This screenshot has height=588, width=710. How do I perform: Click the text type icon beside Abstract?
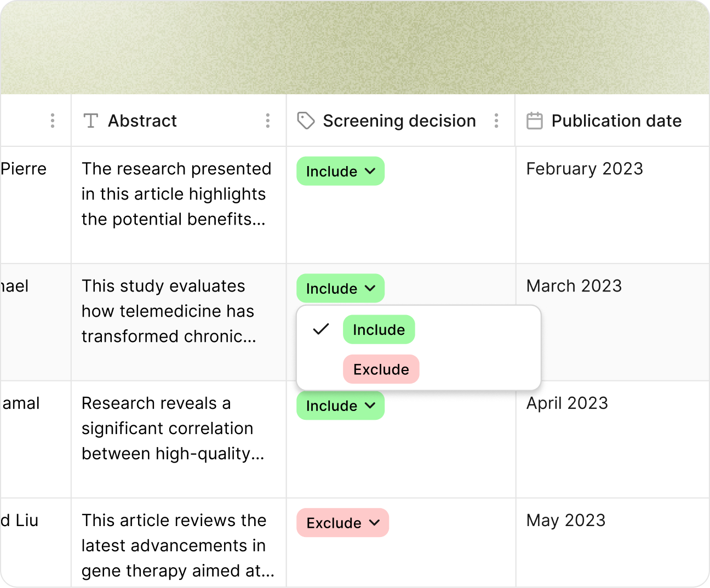(x=91, y=121)
